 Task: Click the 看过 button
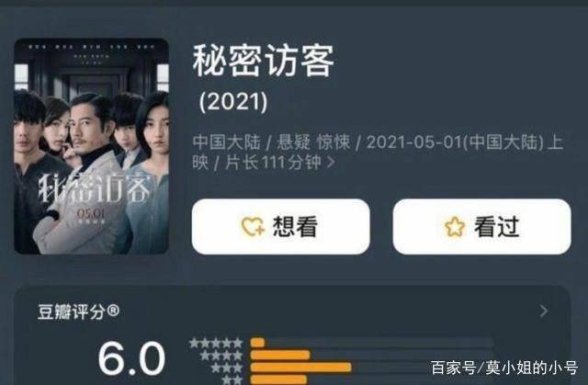(x=481, y=226)
